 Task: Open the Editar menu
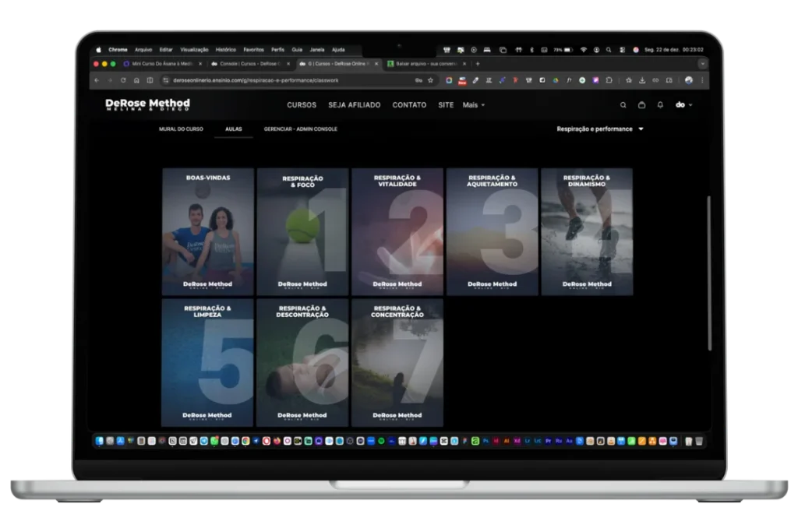[166, 50]
